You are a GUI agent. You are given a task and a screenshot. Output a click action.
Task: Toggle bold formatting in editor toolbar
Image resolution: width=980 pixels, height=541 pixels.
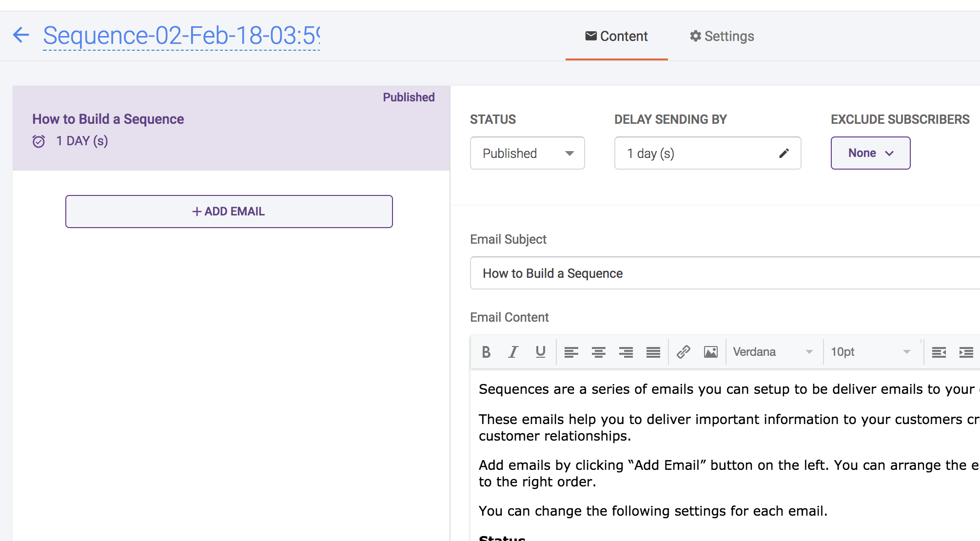[x=486, y=352]
